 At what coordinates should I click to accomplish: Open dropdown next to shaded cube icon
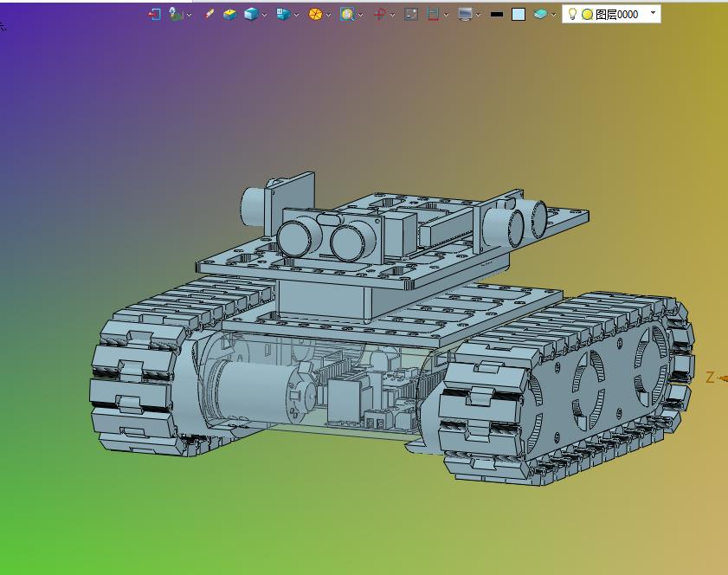264,15
